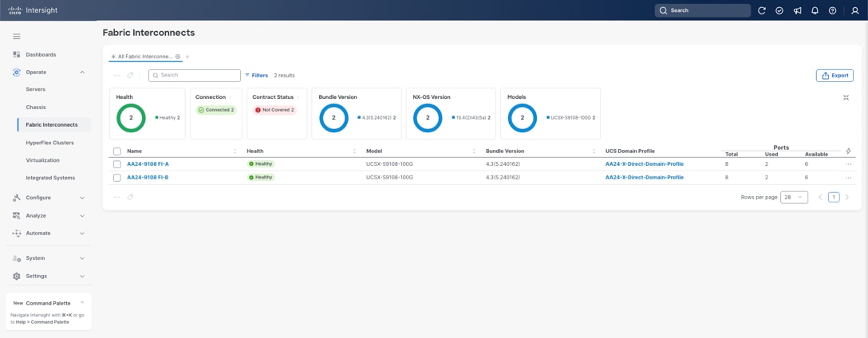This screenshot has width=868, height=338.
Task: Click the Configure wrench icon
Action: [17, 198]
